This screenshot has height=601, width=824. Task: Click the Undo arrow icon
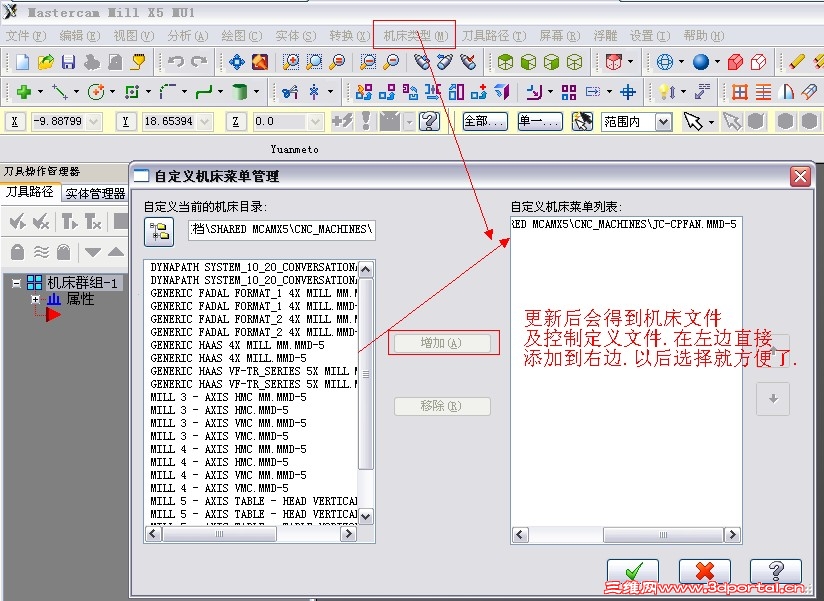coord(176,62)
